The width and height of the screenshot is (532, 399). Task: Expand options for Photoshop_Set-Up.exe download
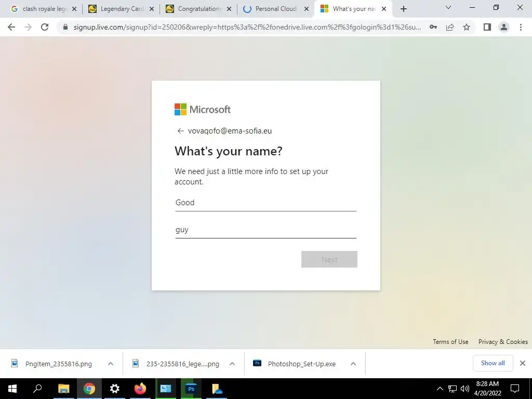pos(353,364)
